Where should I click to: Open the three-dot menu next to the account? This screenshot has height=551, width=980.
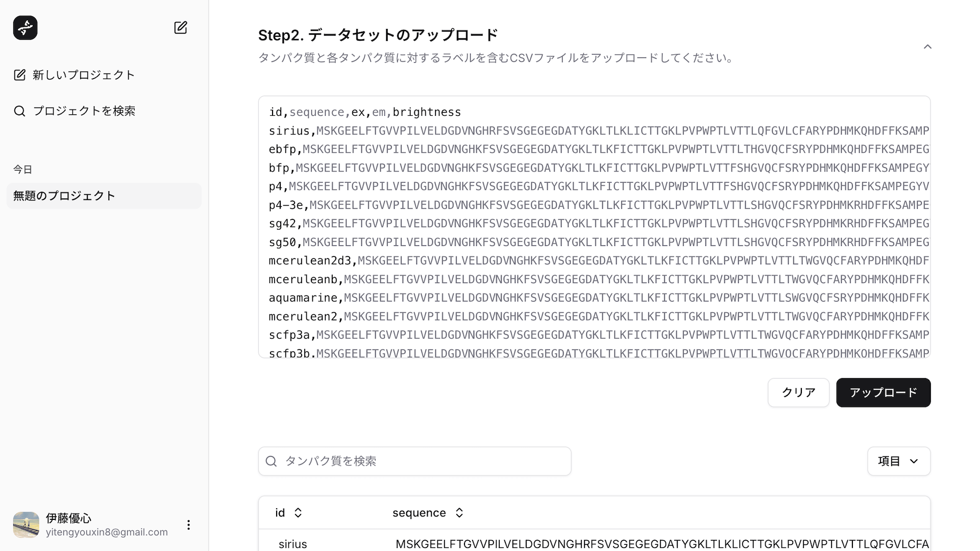pos(188,524)
